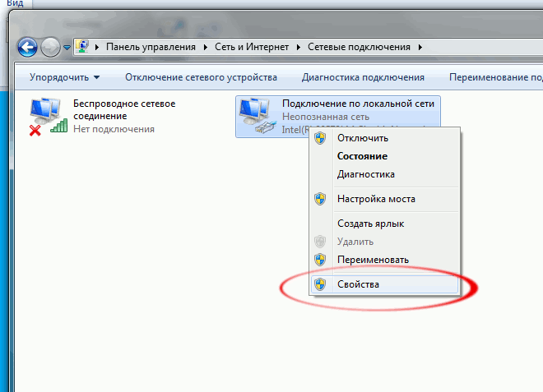Select the local area connection icon
543x392 pixels.
point(258,116)
